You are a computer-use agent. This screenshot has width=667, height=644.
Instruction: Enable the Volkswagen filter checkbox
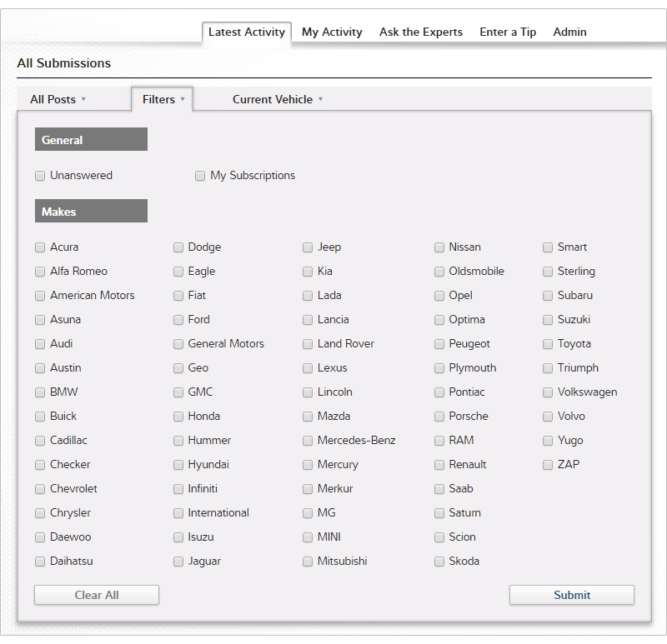(548, 392)
